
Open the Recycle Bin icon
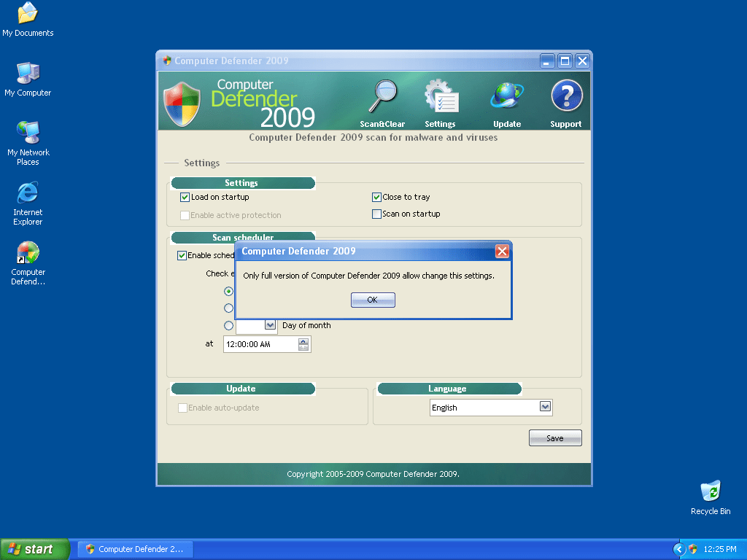710,492
